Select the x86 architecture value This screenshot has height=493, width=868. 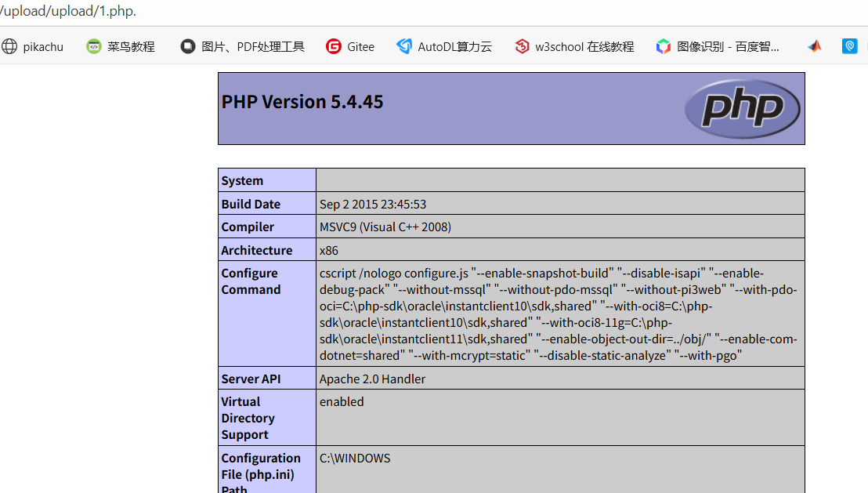[329, 250]
